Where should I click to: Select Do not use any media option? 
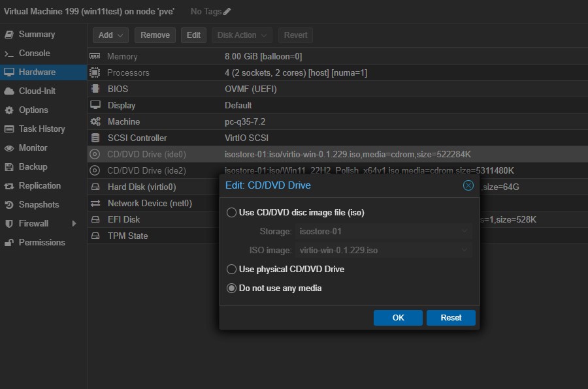coord(231,288)
